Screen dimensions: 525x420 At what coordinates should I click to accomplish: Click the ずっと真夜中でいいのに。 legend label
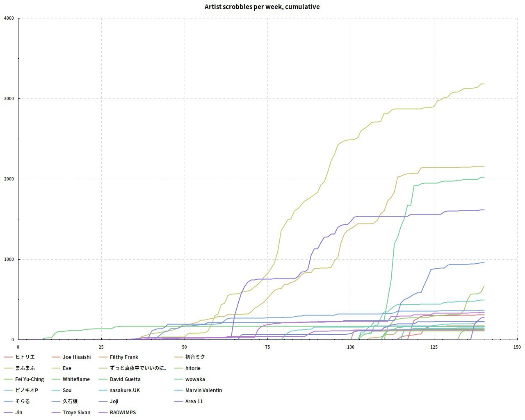point(138,368)
